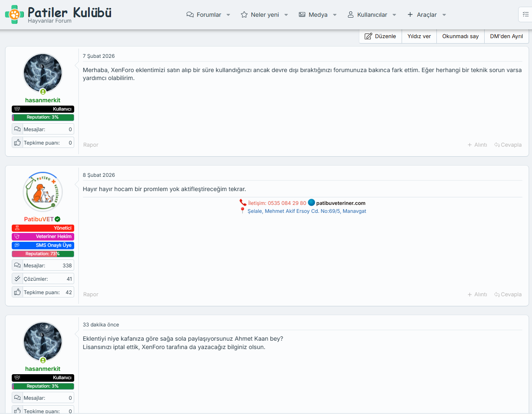The image size is (532, 414).
Task: Click the 33 dakika önce timestamp
Action: pyautogui.click(x=101, y=324)
